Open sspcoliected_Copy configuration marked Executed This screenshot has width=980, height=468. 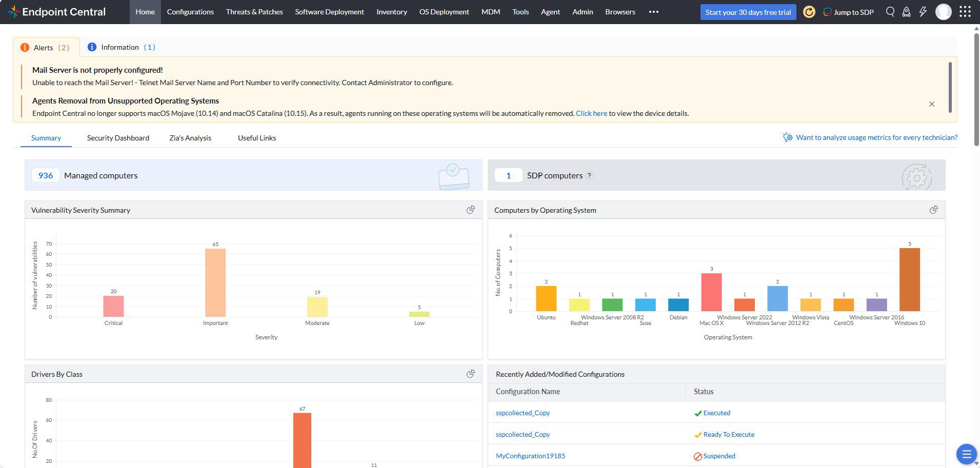(x=523, y=413)
